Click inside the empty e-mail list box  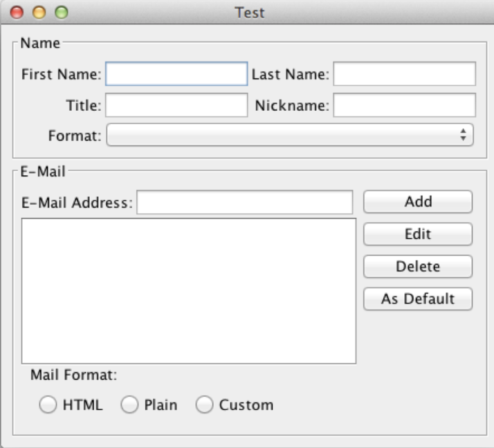pyautogui.click(x=188, y=291)
